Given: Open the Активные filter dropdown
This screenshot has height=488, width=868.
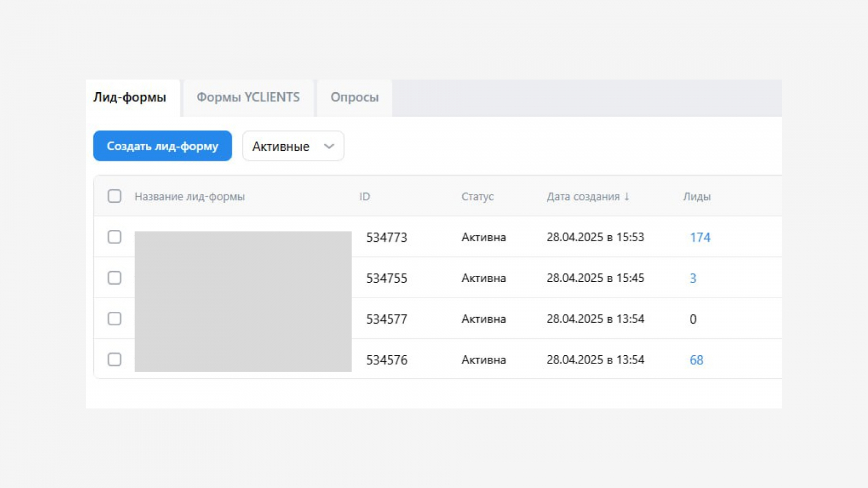Looking at the screenshot, I should pyautogui.click(x=293, y=146).
